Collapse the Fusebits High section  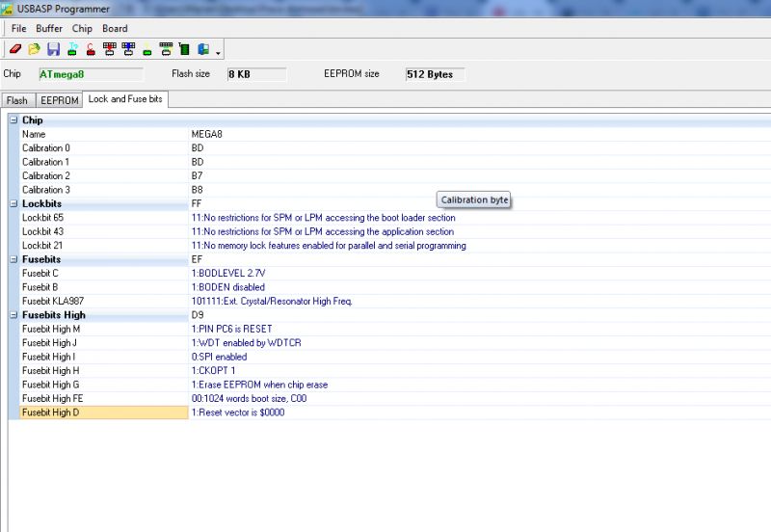[x=13, y=315]
